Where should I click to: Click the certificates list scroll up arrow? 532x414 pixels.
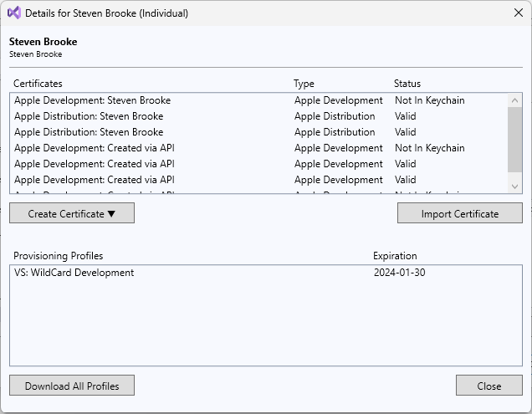[514, 100]
